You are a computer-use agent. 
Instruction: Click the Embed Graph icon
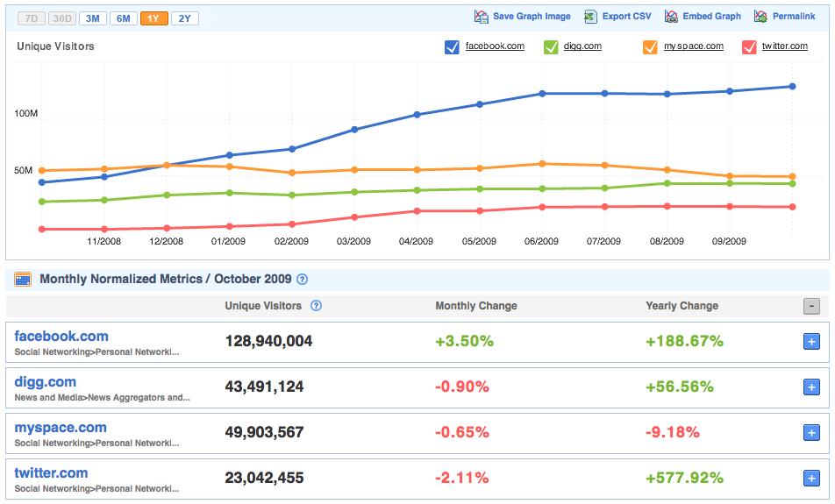[x=671, y=17]
